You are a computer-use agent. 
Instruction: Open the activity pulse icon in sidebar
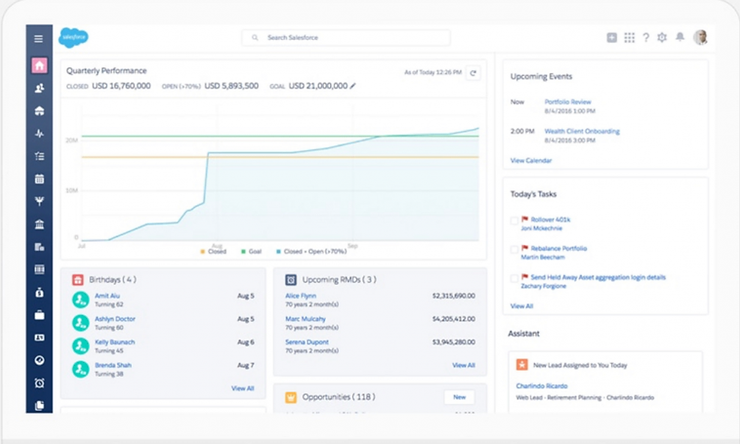point(39,134)
